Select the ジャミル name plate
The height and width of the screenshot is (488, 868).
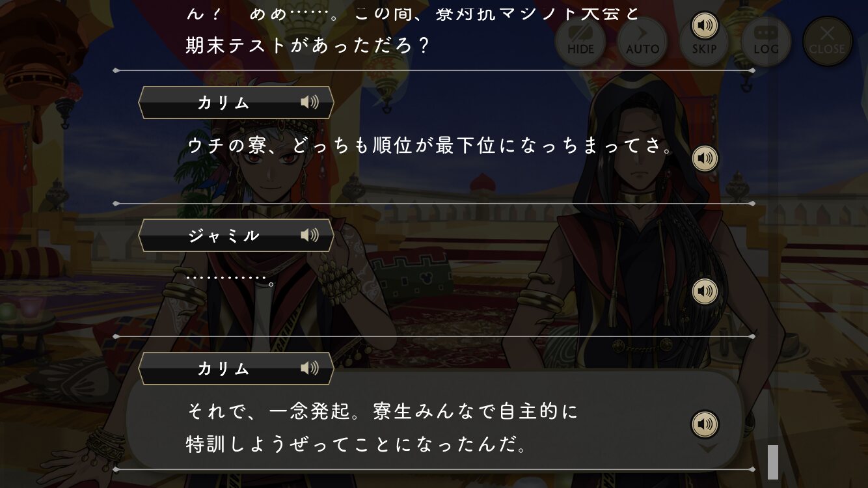236,236
